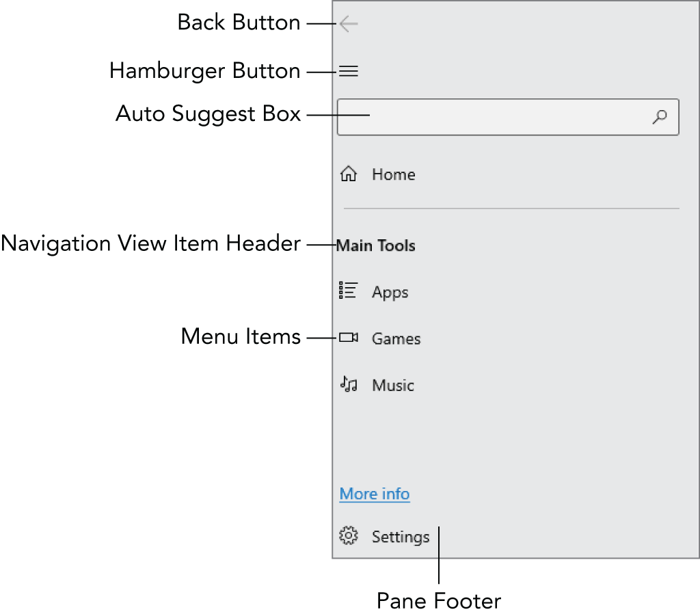Screen dimensions: 700x614
Task: Collapse the pane using the back button
Action: 349,23
